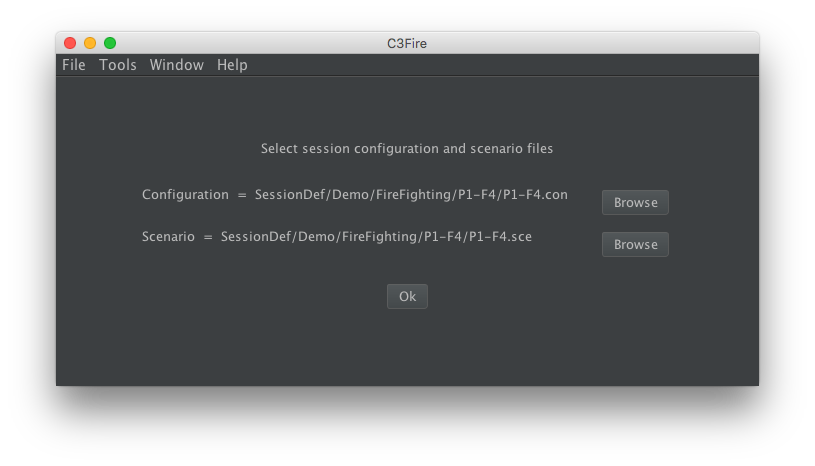Click empty menu bar area right of Help

[500, 65]
